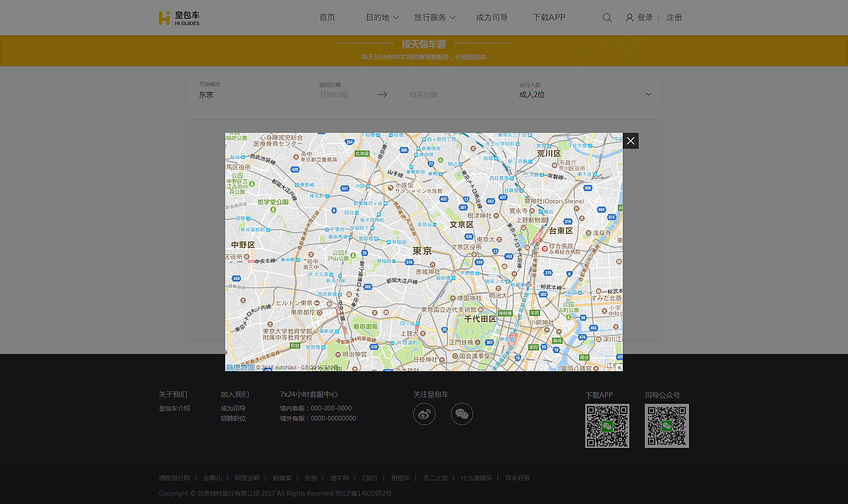Click the 司导公众号 QR code image
Screen dimensions: 848x504
click(x=666, y=426)
